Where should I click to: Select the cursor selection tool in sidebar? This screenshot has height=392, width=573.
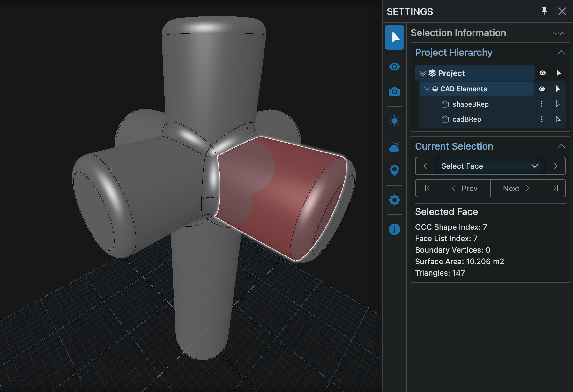(394, 37)
